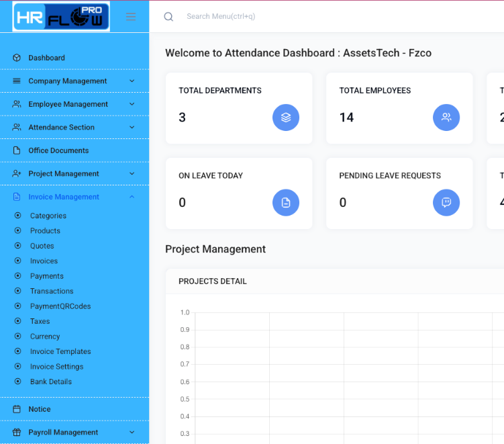Click the Total Employees people icon
Image resolution: width=504 pixels, height=444 pixels.
coord(446,118)
